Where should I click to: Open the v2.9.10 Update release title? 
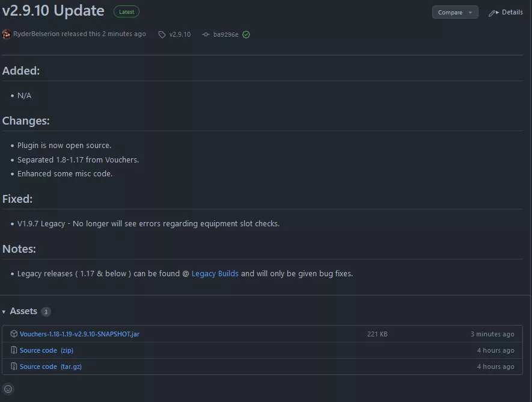coord(53,11)
